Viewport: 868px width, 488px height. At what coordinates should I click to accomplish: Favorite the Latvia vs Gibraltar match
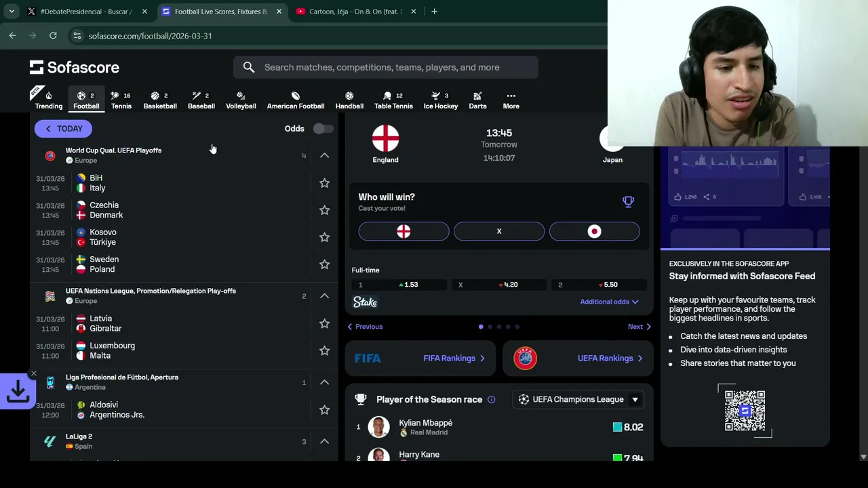point(324,323)
